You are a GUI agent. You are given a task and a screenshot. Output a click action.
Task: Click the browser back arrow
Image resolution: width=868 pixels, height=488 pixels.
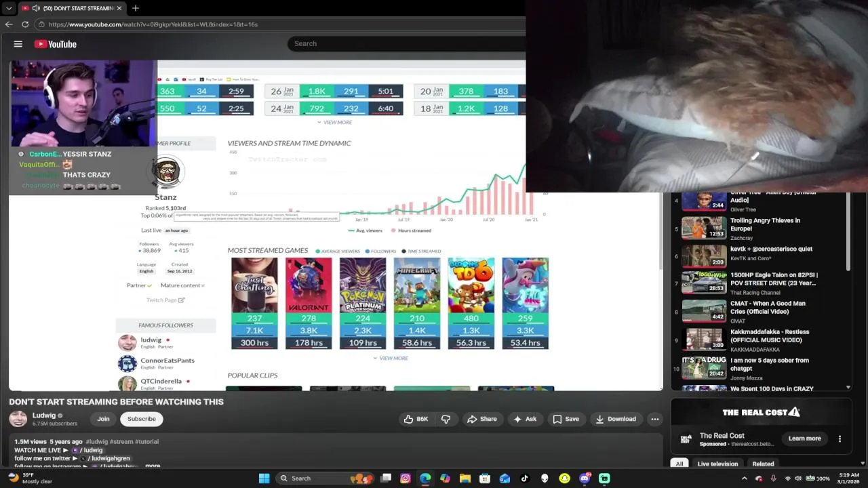(x=9, y=24)
